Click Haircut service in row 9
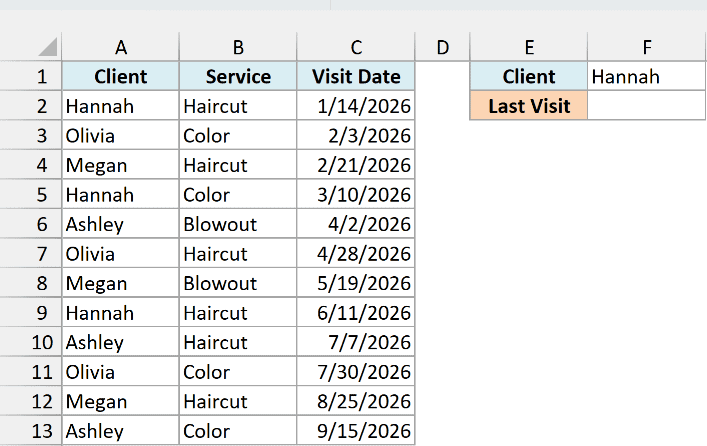 [x=238, y=313]
